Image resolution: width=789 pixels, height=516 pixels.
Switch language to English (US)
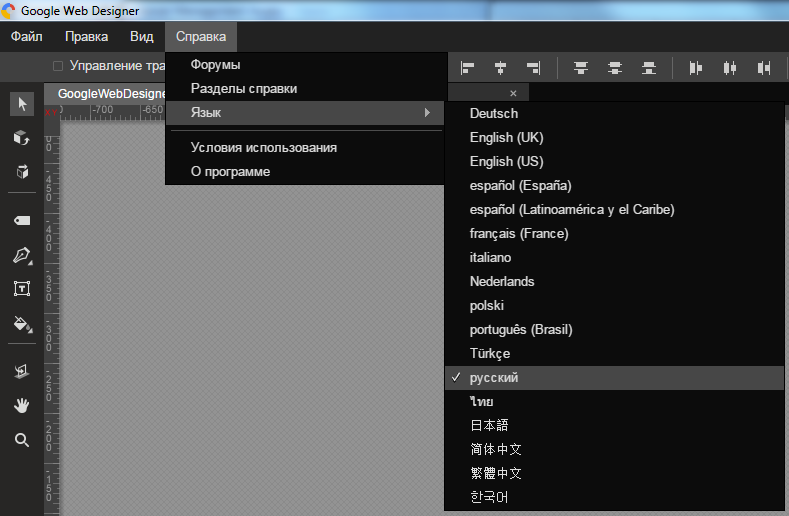coord(506,161)
